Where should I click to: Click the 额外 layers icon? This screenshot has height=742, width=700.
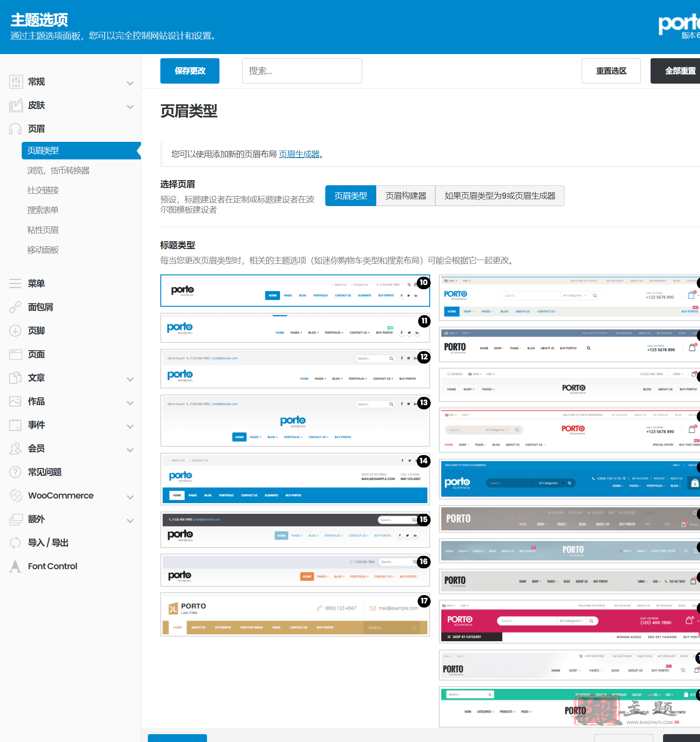coord(16,519)
